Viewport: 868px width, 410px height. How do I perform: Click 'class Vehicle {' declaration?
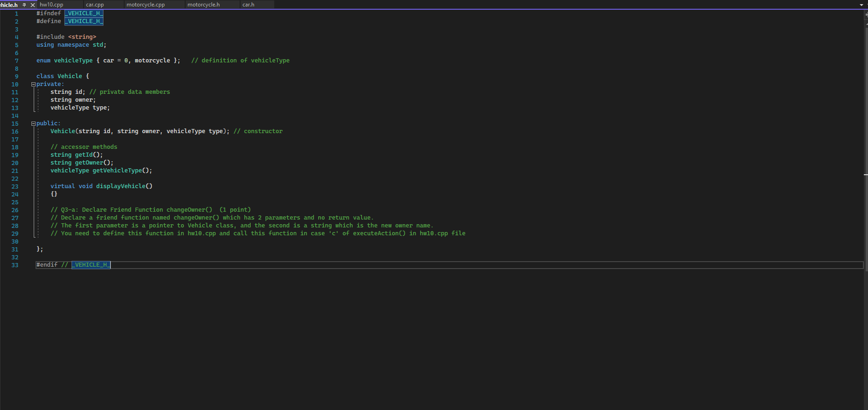pos(63,76)
